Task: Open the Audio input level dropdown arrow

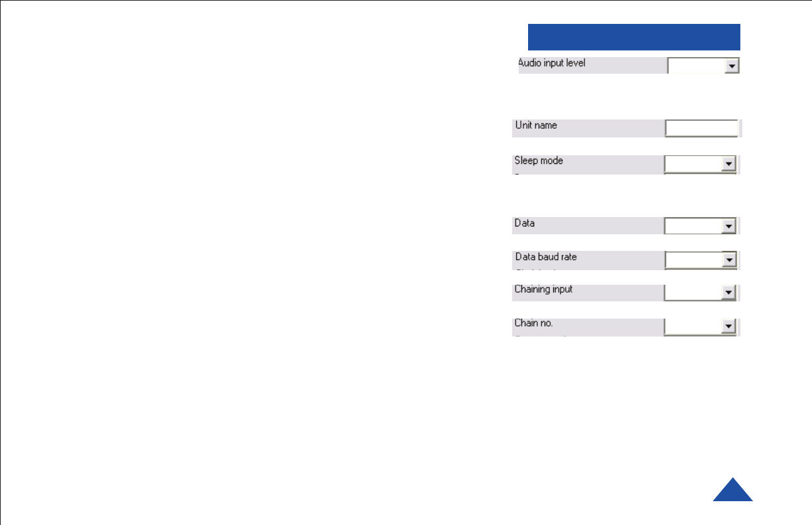Action: 732,66
